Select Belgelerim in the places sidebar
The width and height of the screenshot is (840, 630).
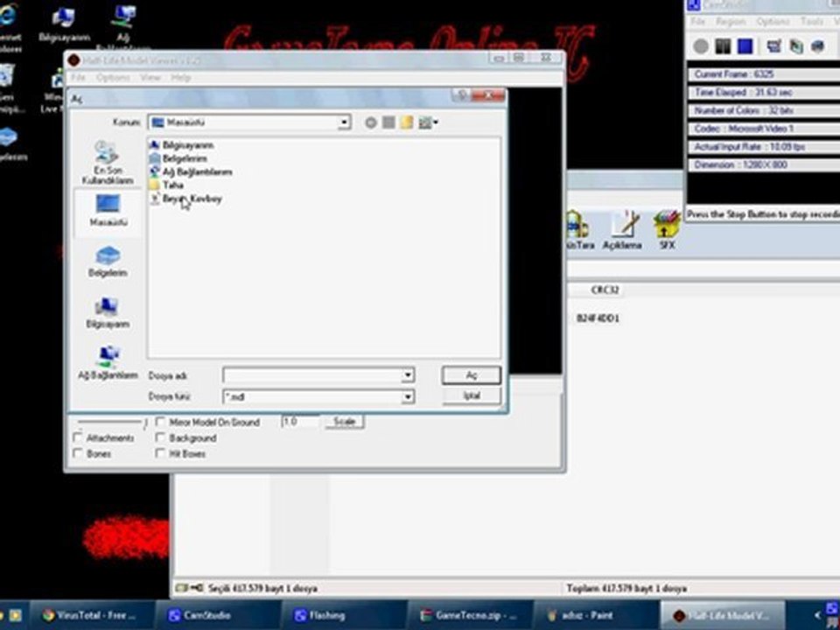coord(108,262)
